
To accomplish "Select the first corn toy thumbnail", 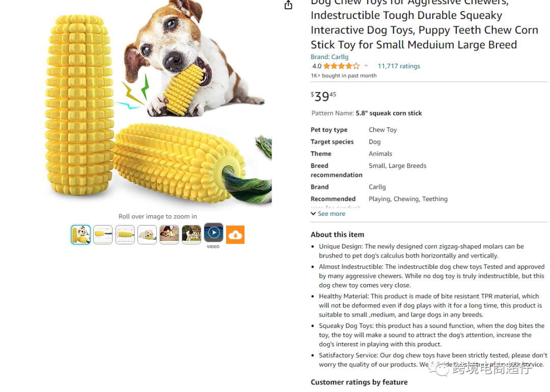I will coord(80,235).
